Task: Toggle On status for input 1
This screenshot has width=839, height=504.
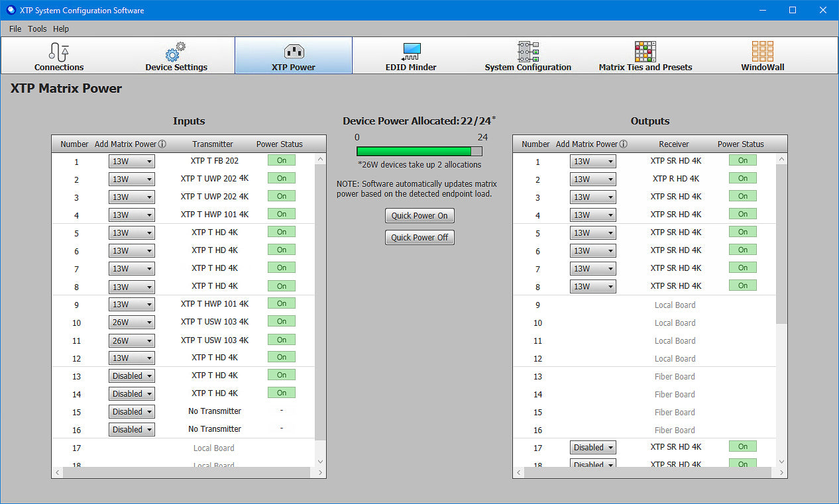Action: point(282,160)
